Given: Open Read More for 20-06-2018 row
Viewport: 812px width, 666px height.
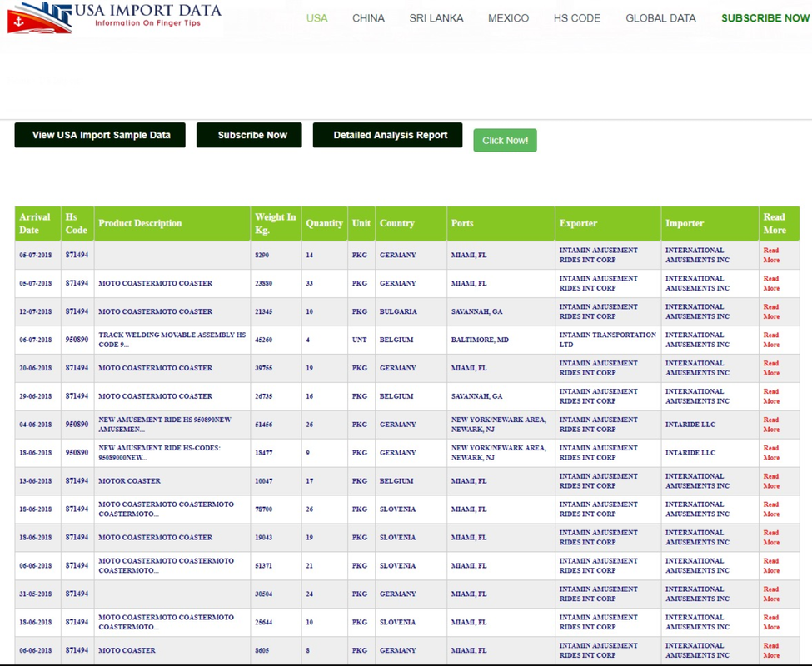Looking at the screenshot, I should click(x=771, y=368).
